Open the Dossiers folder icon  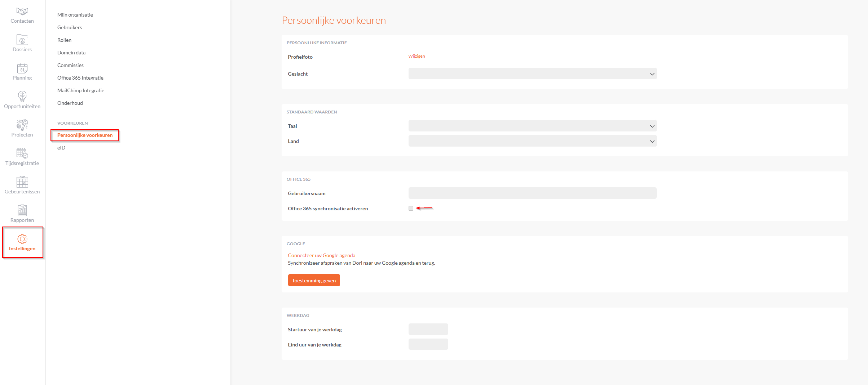22,40
